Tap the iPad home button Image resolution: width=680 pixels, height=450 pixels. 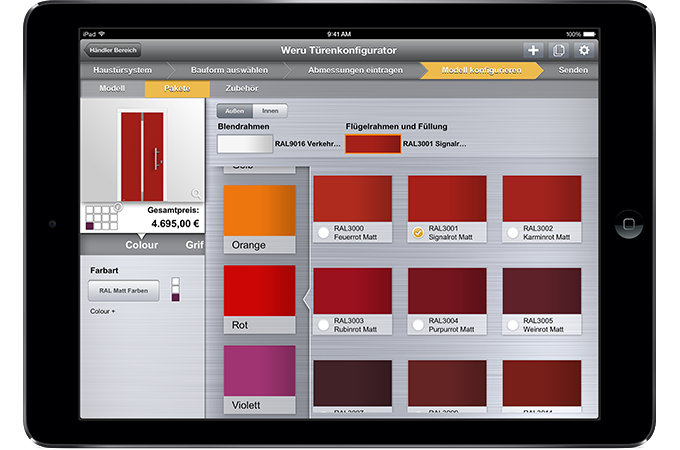click(628, 224)
